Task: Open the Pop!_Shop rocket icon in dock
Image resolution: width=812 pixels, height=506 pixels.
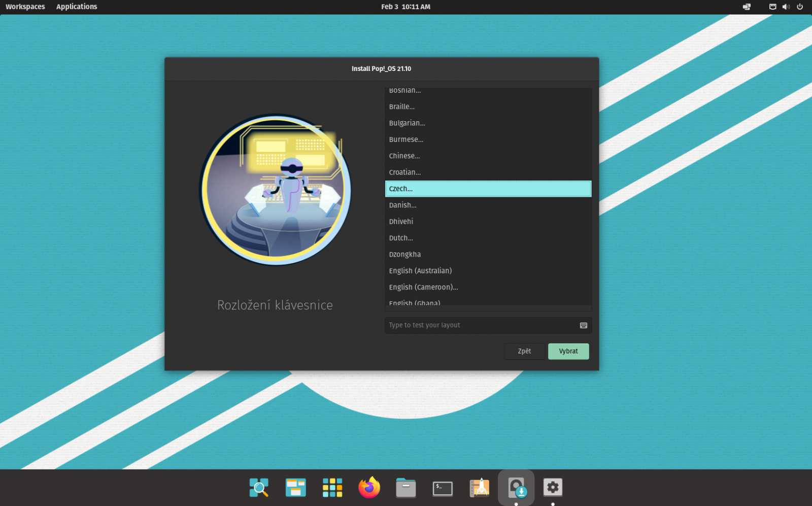Action: click(x=480, y=488)
